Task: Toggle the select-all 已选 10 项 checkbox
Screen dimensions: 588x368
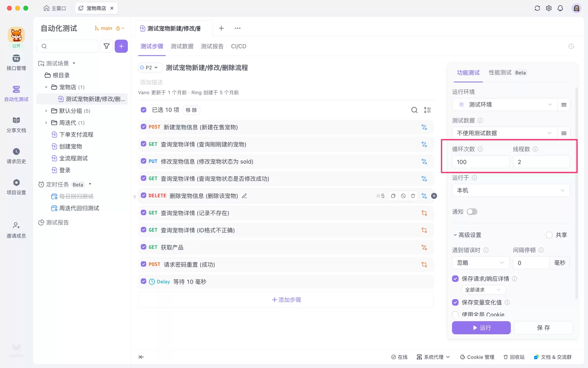Action: (143, 110)
